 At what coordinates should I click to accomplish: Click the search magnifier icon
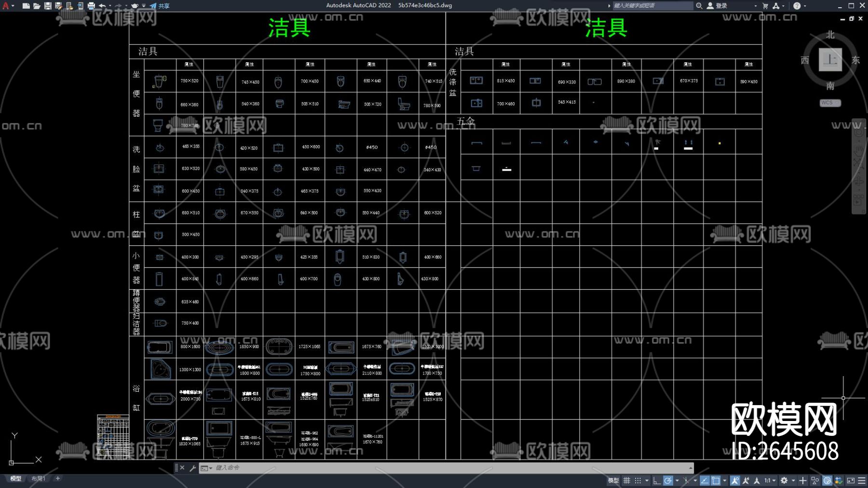pyautogui.click(x=699, y=6)
